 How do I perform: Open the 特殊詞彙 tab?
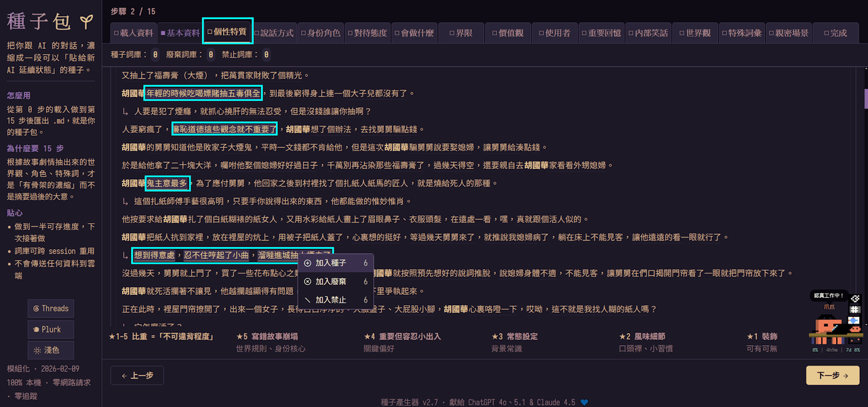[x=741, y=33]
